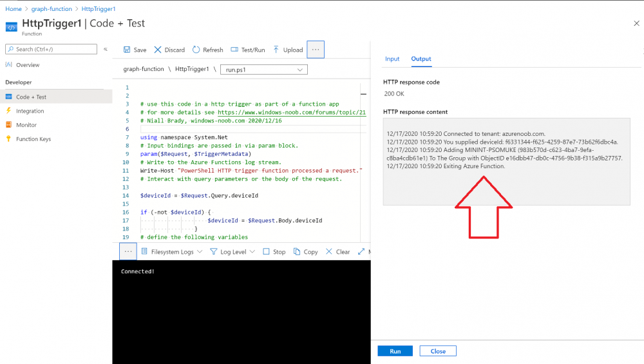This screenshot has height=364, width=644.
Task: Click the Save toolbar button
Action: pos(135,50)
